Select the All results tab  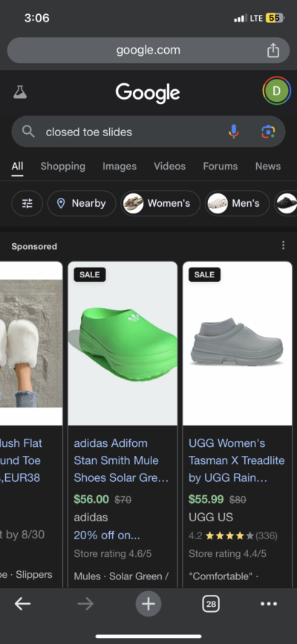click(17, 166)
